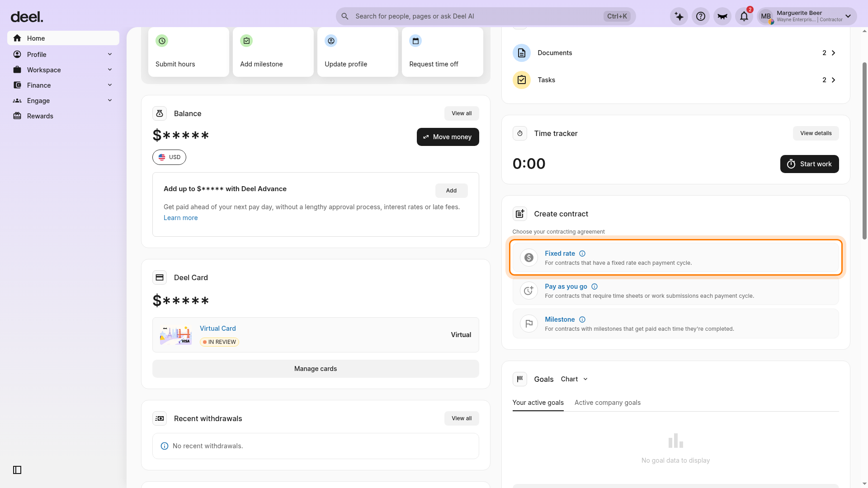Click the Time tracker stopwatch icon
Screen dimensions: 868x488
coord(520,133)
